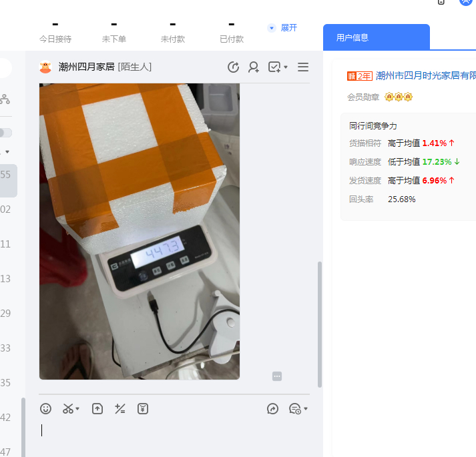
Task: Open 潮州市四月时光家居 company link
Action: (x=425, y=75)
